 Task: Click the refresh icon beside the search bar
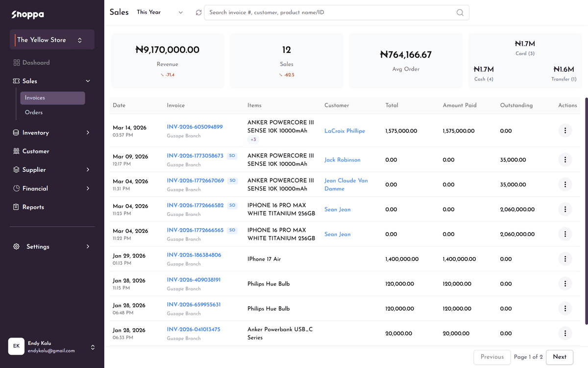point(198,12)
